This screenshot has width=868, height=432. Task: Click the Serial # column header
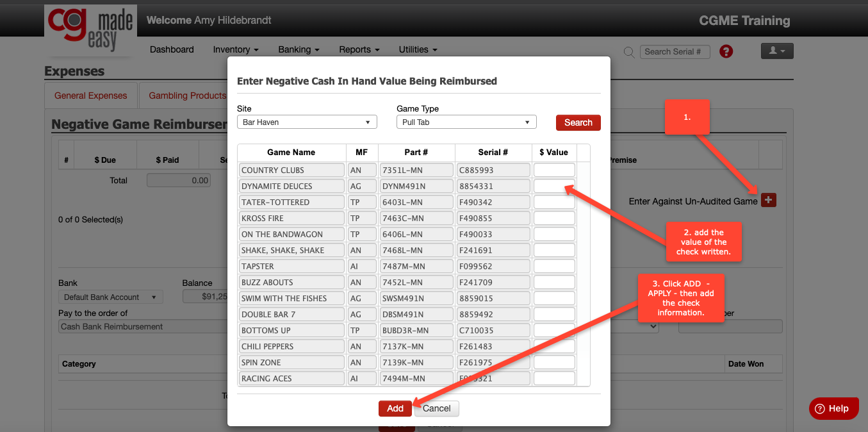pyautogui.click(x=493, y=153)
